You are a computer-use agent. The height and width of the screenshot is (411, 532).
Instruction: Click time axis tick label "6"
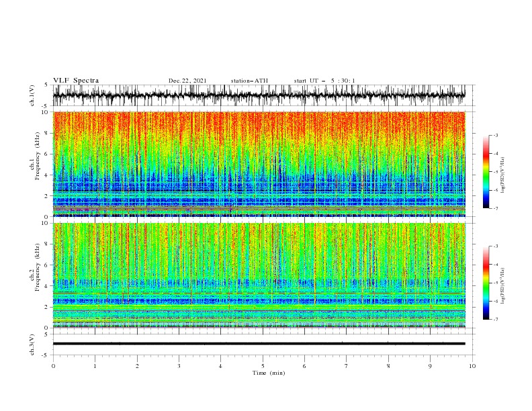tap(304, 366)
